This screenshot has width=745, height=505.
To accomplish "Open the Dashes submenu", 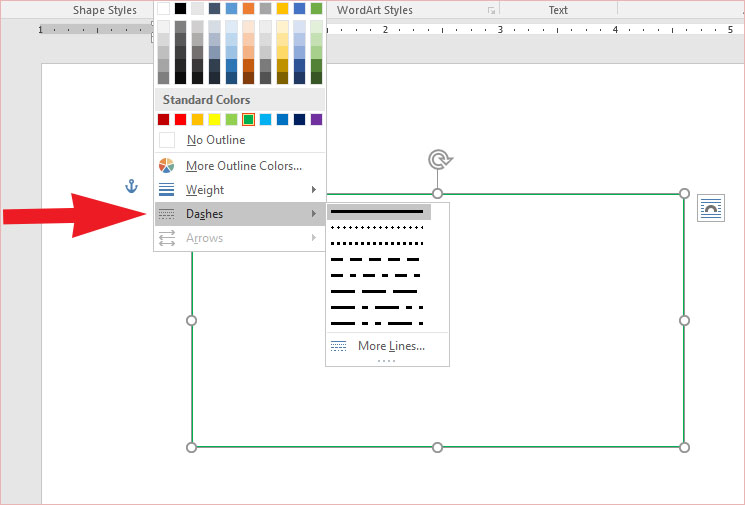I will (240, 214).
